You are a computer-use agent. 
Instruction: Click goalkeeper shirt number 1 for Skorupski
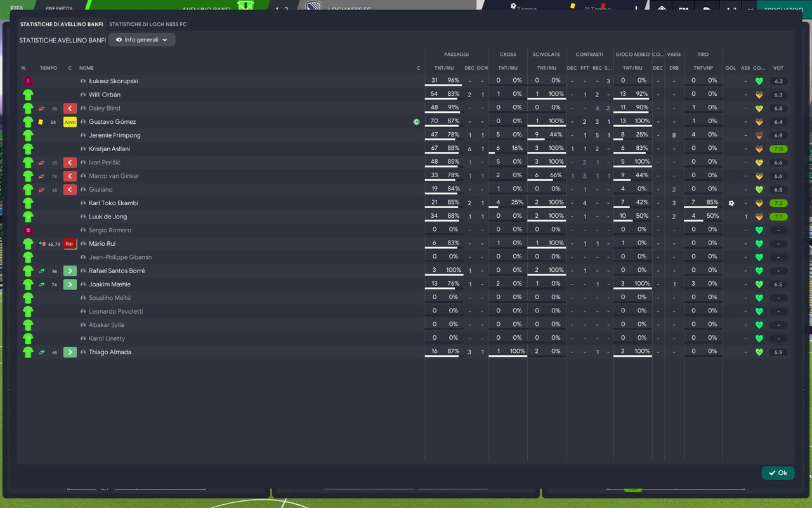coord(28,81)
